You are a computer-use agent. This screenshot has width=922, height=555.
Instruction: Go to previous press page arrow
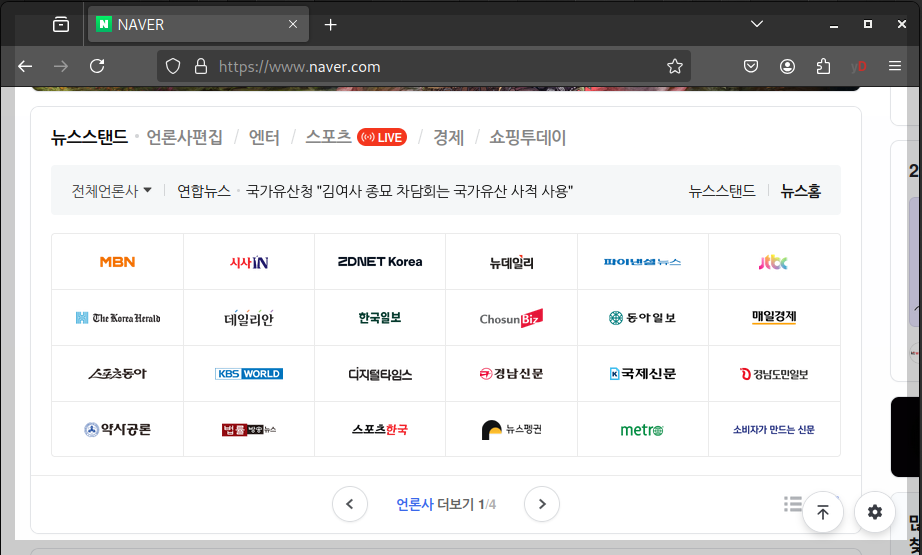coord(350,504)
